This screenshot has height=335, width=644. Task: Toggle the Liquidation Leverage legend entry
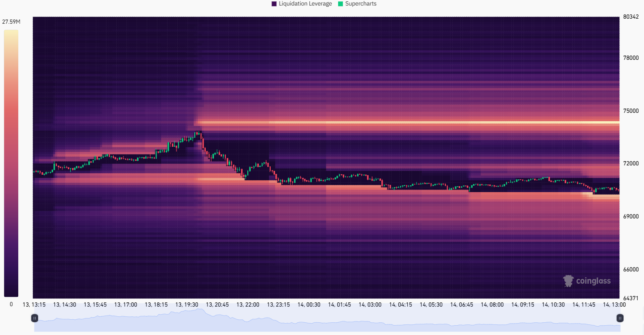302,4
